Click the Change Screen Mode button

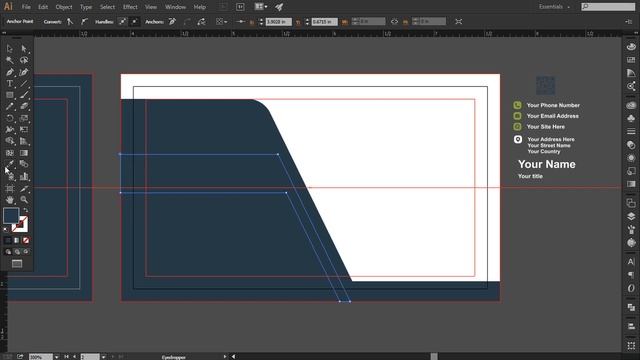click(x=17, y=264)
